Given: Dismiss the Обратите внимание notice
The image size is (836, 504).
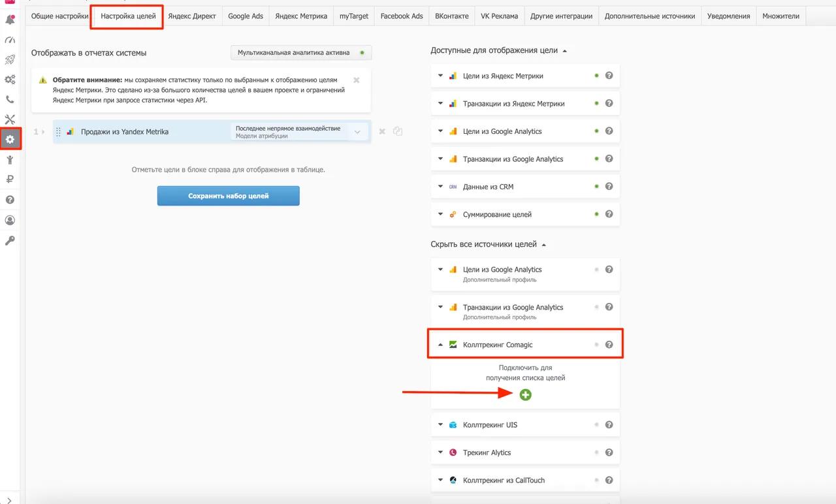Looking at the screenshot, I should pyautogui.click(x=357, y=80).
